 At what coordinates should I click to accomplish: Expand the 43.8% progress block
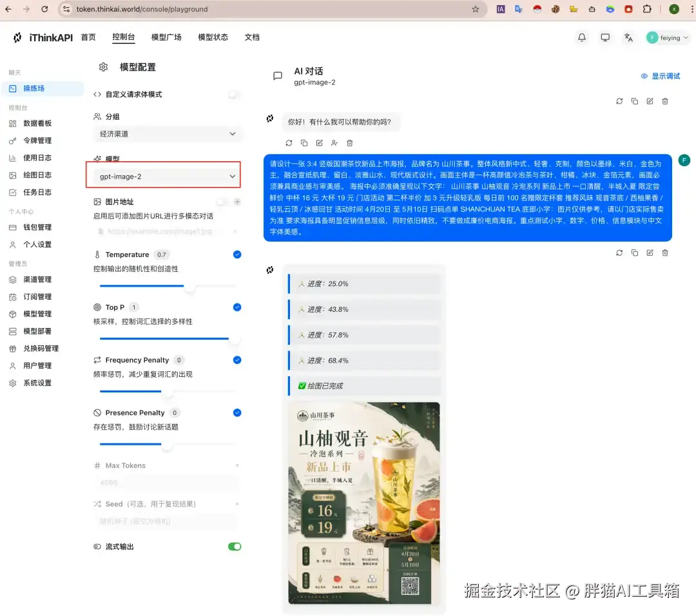(x=364, y=309)
